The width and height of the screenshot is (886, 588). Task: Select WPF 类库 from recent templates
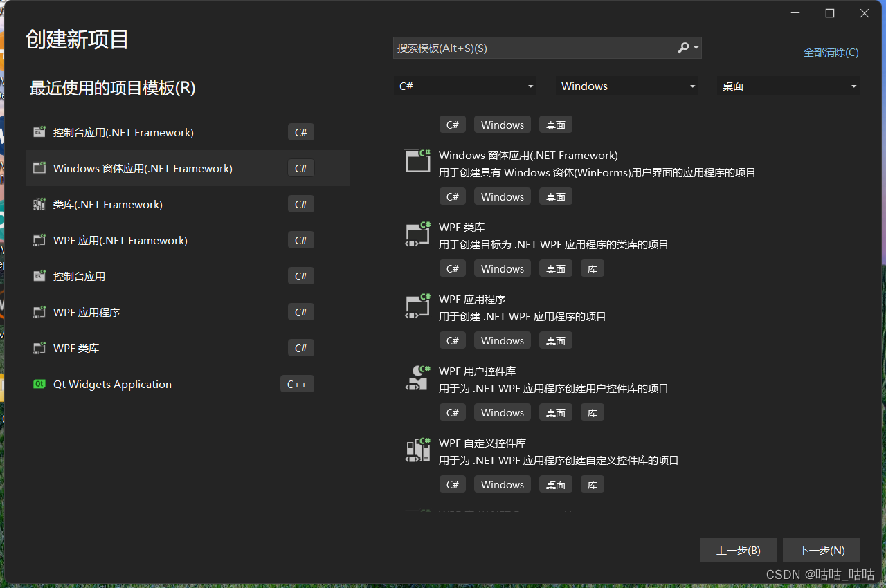coord(188,348)
